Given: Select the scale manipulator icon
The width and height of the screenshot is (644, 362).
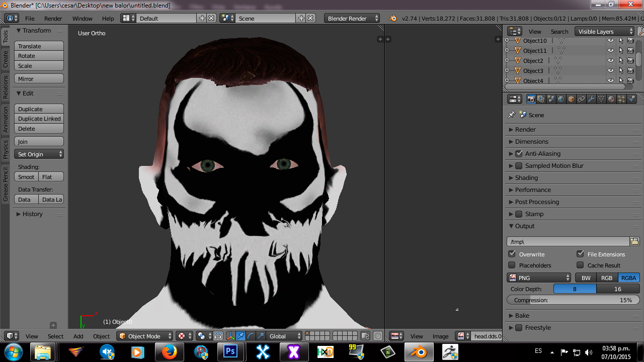Looking at the screenshot, I should point(261,336).
